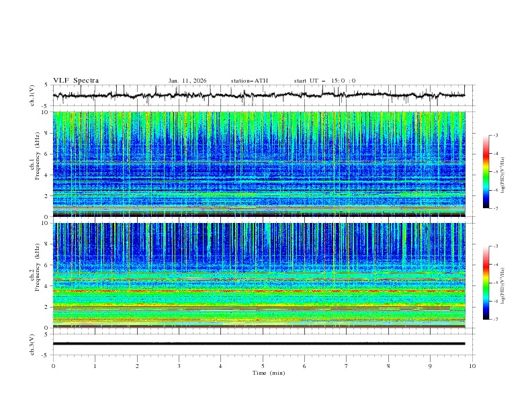Click the ch.1 spectrogram colorbar
532x411 pixels.
[x=486, y=172]
